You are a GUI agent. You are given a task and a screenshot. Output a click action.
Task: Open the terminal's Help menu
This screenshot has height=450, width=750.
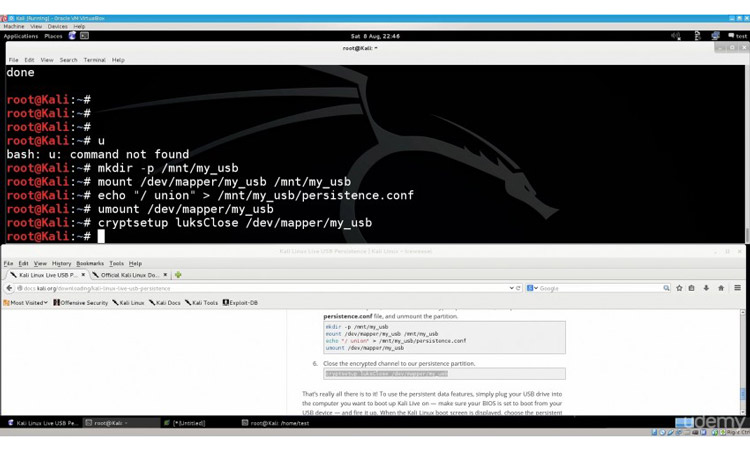[118, 60]
